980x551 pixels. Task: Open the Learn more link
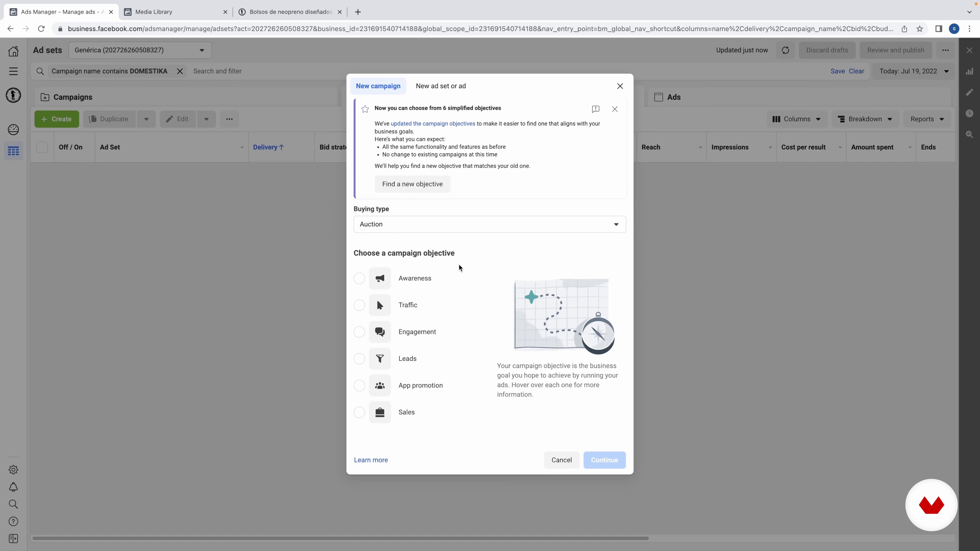pyautogui.click(x=371, y=460)
